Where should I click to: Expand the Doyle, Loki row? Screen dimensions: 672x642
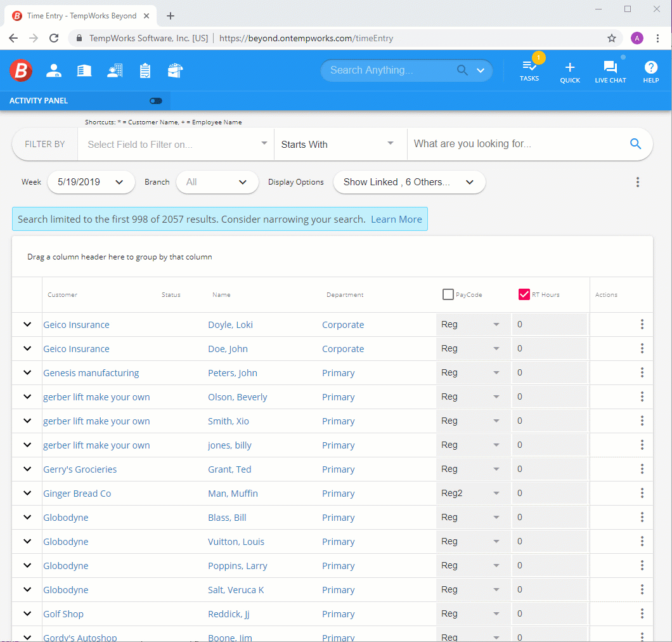coord(27,324)
